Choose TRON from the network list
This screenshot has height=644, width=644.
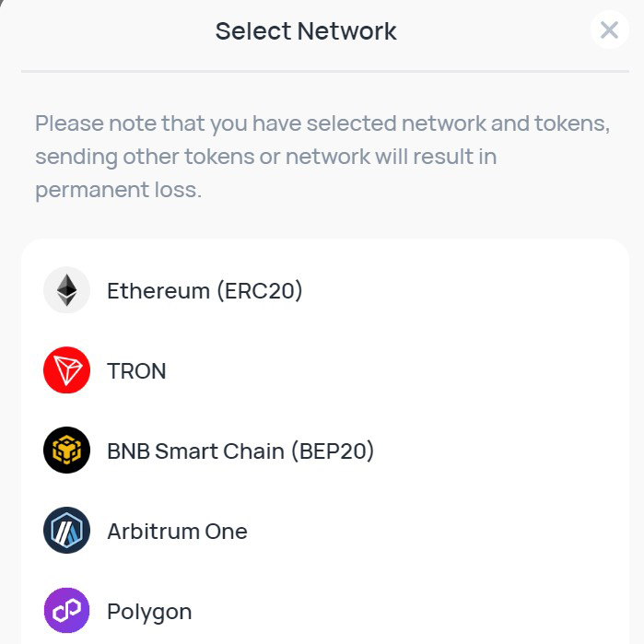click(x=136, y=371)
